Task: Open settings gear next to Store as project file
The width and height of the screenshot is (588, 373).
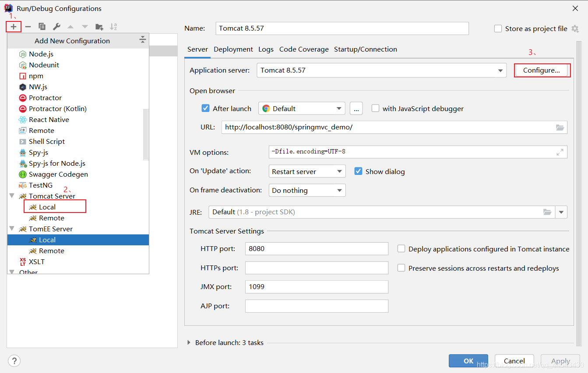Action: [x=575, y=28]
